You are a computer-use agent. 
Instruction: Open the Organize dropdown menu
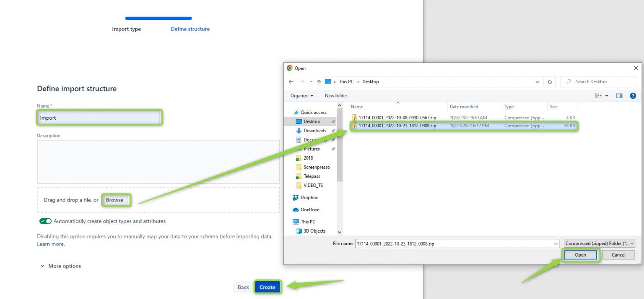coord(301,96)
